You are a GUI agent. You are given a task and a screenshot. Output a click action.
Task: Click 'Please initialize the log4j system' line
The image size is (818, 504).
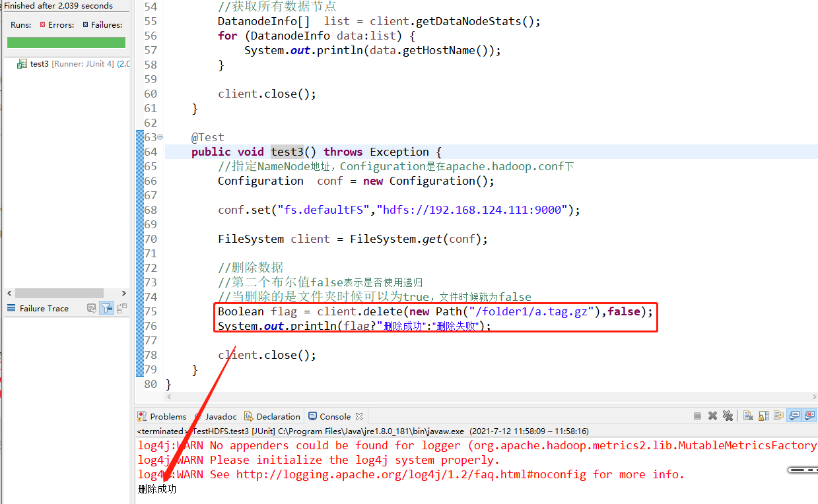319,460
